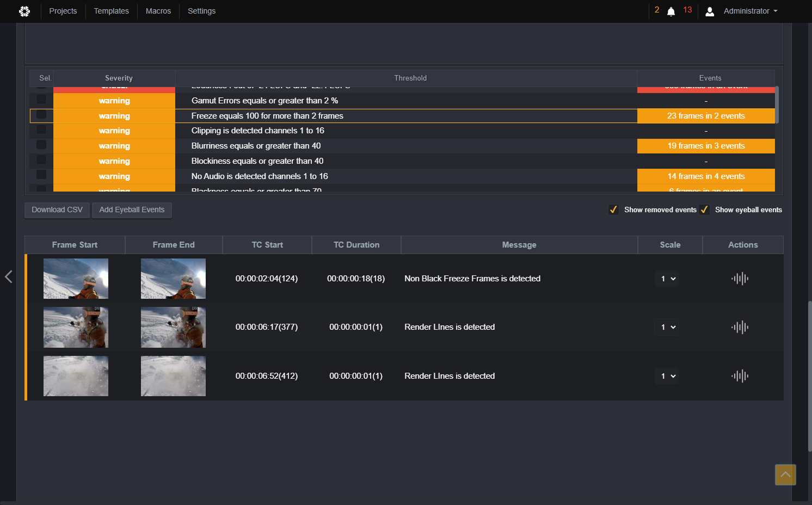Image resolution: width=812 pixels, height=505 pixels.
Task: Open waveform for the 00:00:06:52(412) event
Action: point(740,376)
